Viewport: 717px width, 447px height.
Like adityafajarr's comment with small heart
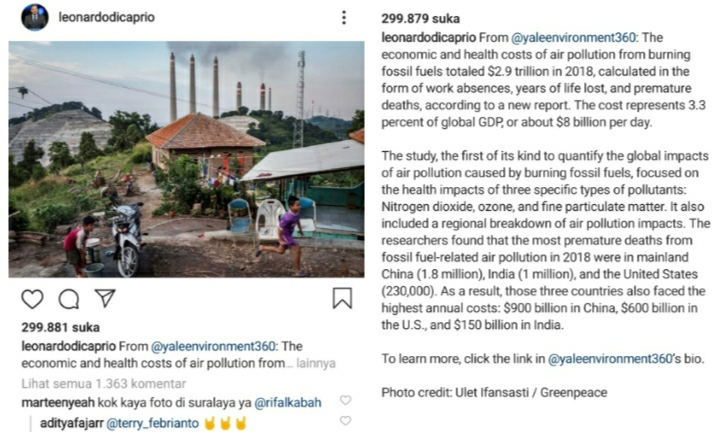click(345, 421)
